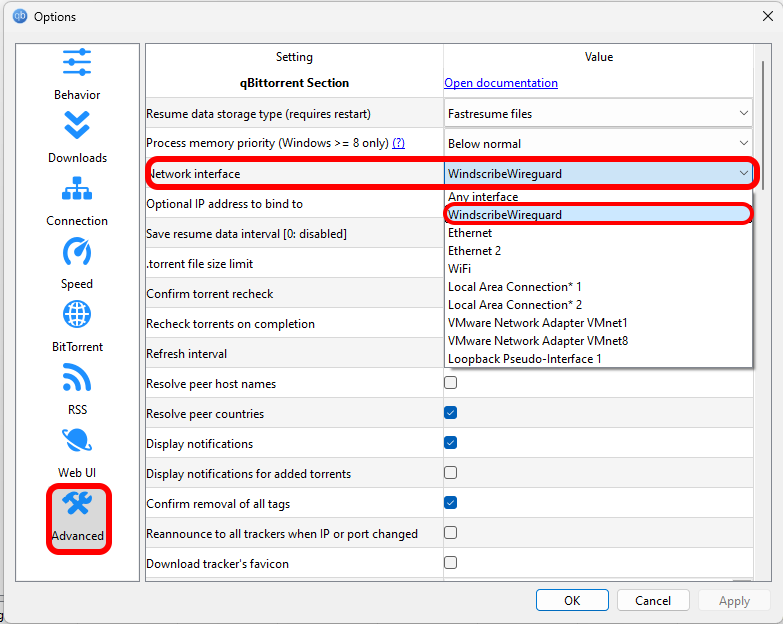Enable Display notifications for added torrents
The height and width of the screenshot is (624, 783).
(450, 473)
